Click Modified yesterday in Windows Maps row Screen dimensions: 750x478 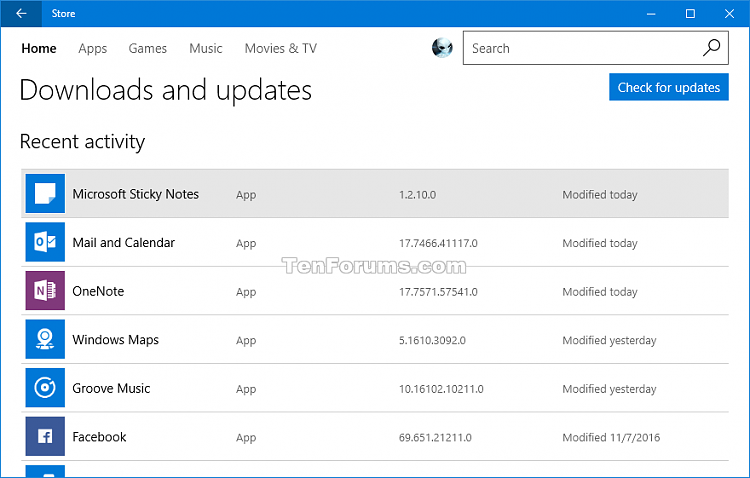(609, 340)
